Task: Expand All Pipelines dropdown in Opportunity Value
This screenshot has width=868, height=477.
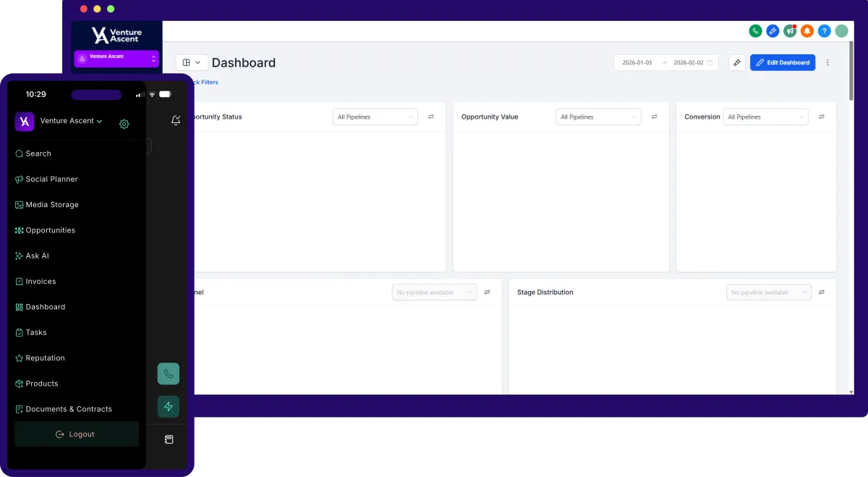Action: coord(599,117)
